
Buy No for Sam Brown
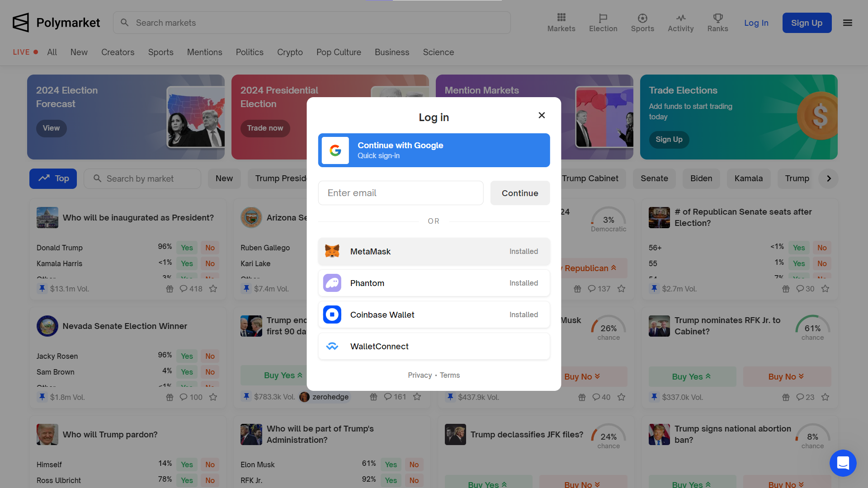point(210,372)
